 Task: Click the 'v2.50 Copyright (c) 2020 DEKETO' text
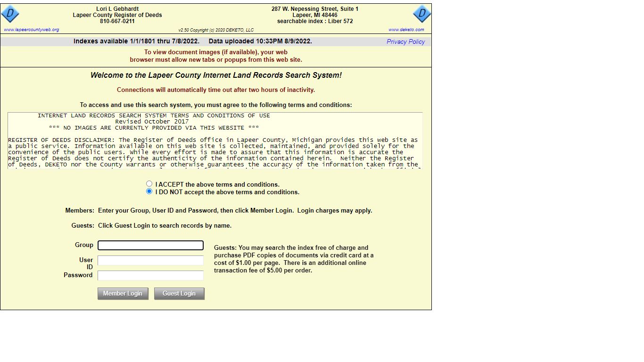(216, 30)
